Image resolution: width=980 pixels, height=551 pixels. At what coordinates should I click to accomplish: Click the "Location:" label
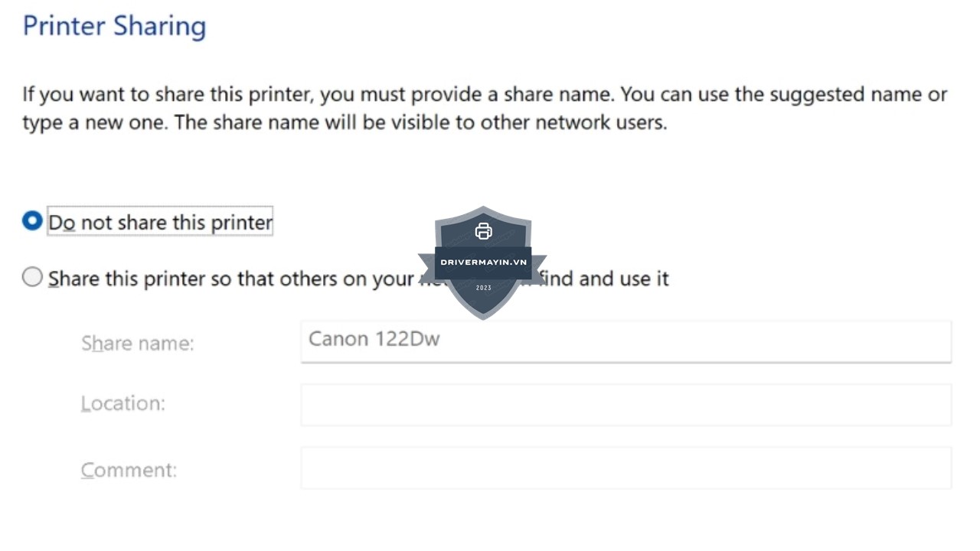pos(123,403)
